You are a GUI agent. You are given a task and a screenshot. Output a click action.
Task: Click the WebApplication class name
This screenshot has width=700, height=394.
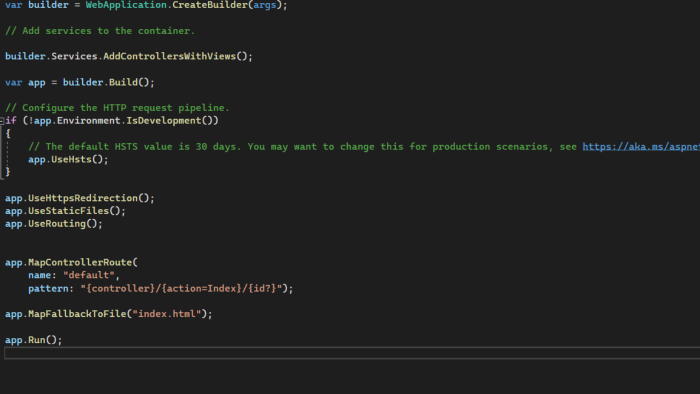pyautogui.click(x=126, y=5)
